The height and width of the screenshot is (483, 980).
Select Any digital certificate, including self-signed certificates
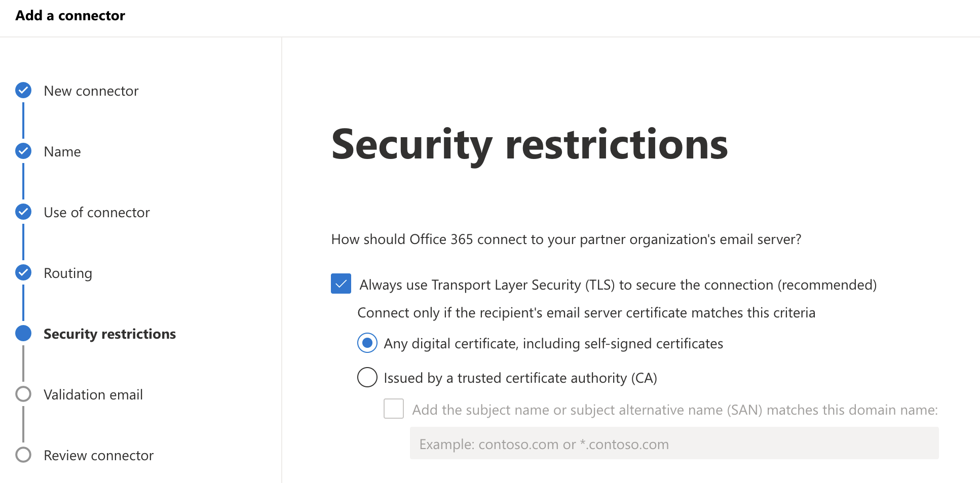coord(367,343)
